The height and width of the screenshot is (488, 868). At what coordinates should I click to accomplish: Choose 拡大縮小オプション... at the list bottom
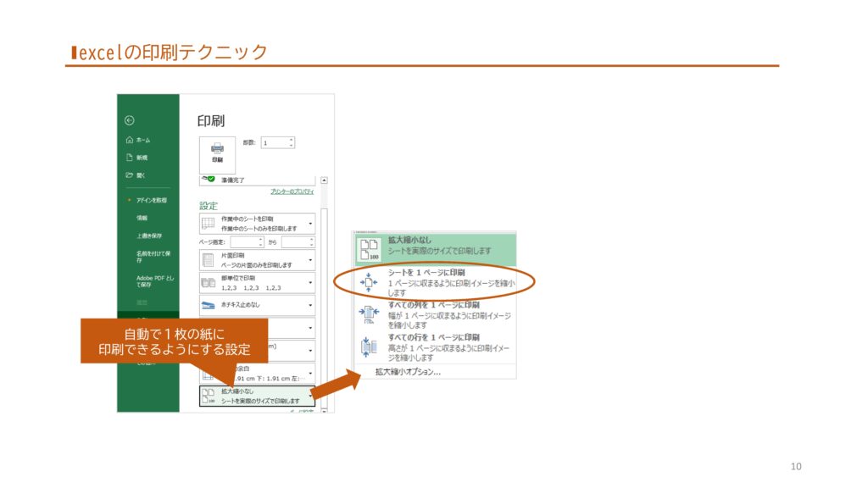pyautogui.click(x=408, y=371)
